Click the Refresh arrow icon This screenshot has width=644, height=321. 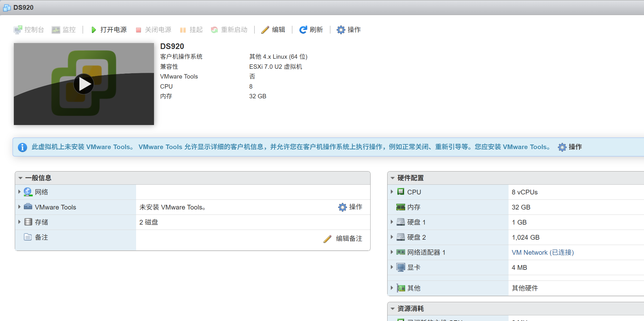[x=303, y=30]
